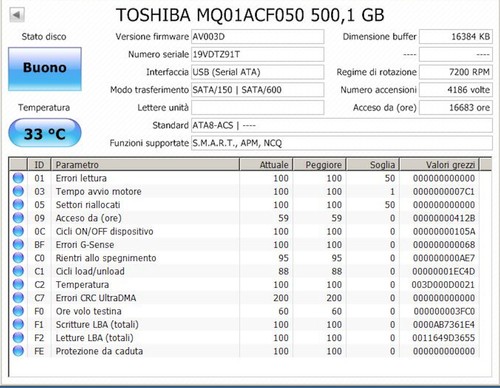Click the 16683 ore field
The height and width of the screenshot is (388, 500).
coord(456,107)
